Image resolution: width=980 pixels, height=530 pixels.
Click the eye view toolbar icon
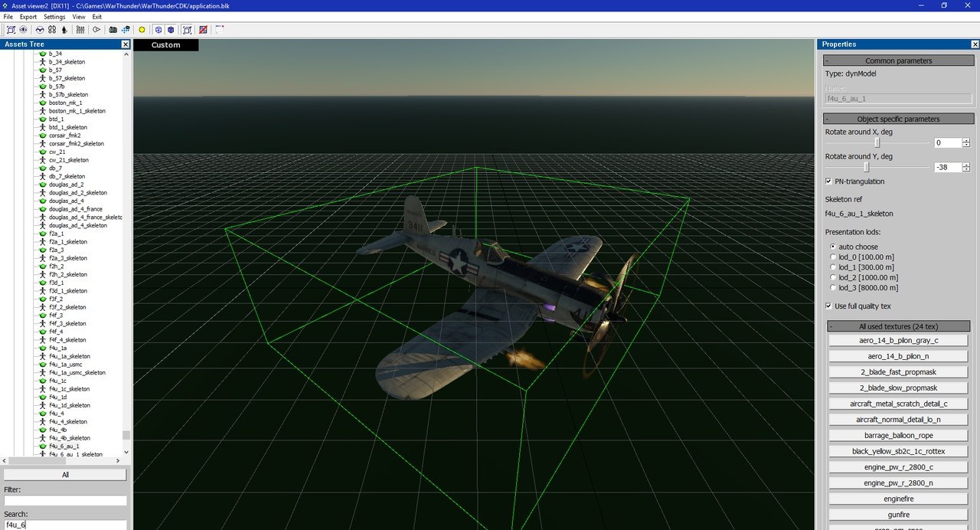23,30
